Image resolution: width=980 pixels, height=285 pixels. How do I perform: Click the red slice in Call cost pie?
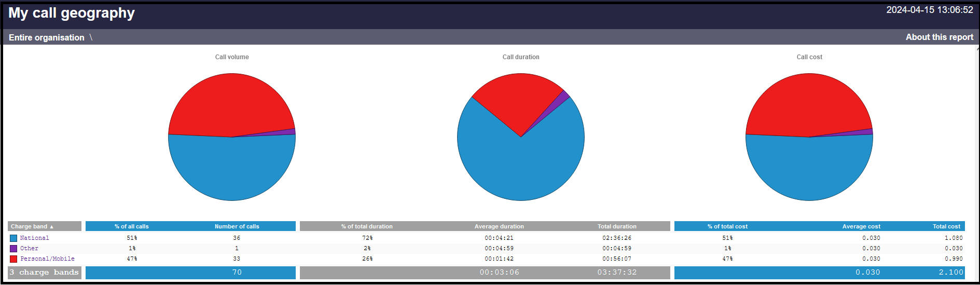point(807,104)
